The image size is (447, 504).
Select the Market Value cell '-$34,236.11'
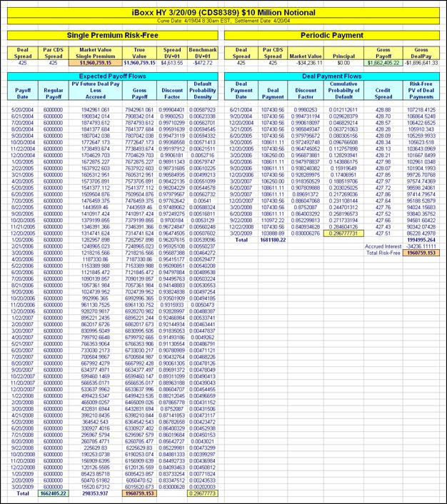coord(306,63)
